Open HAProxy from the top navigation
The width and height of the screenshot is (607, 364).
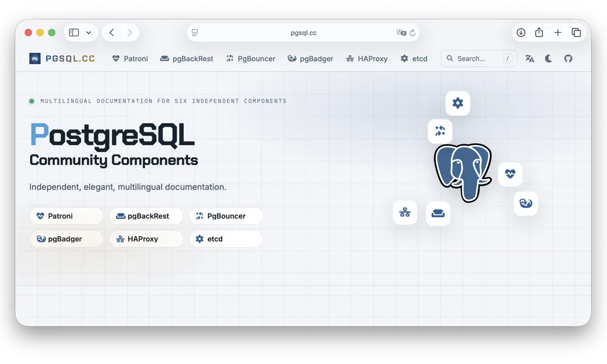(367, 58)
